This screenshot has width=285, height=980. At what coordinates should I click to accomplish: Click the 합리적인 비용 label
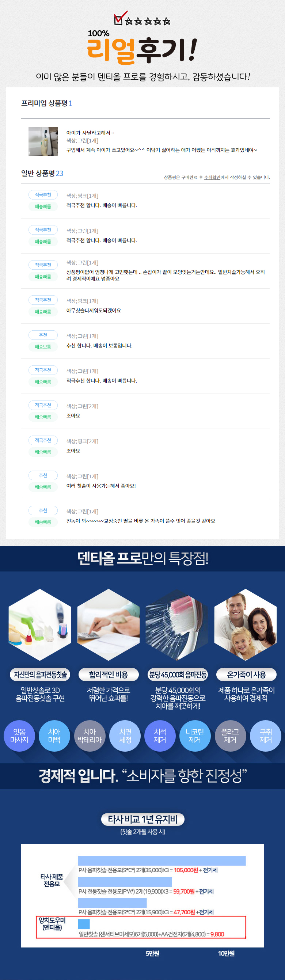click(109, 675)
